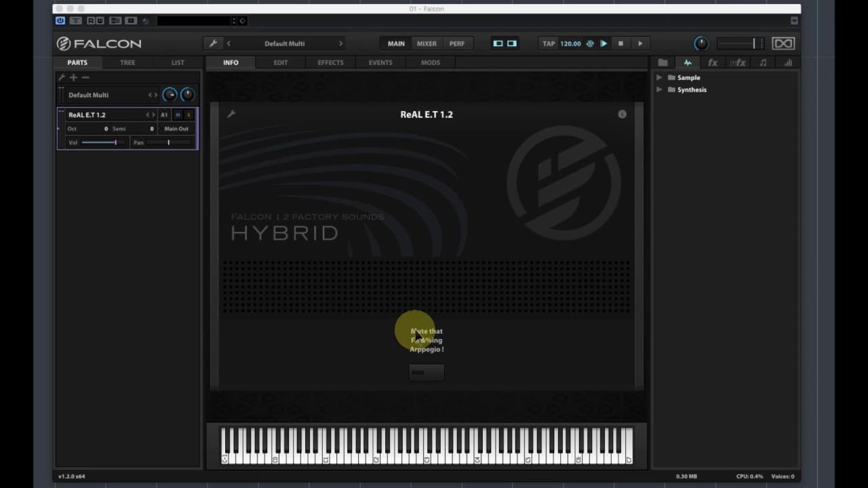This screenshot has height=488, width=868.
Task: Adjust Default Multi first blue knob
Action: coord(170,95)
